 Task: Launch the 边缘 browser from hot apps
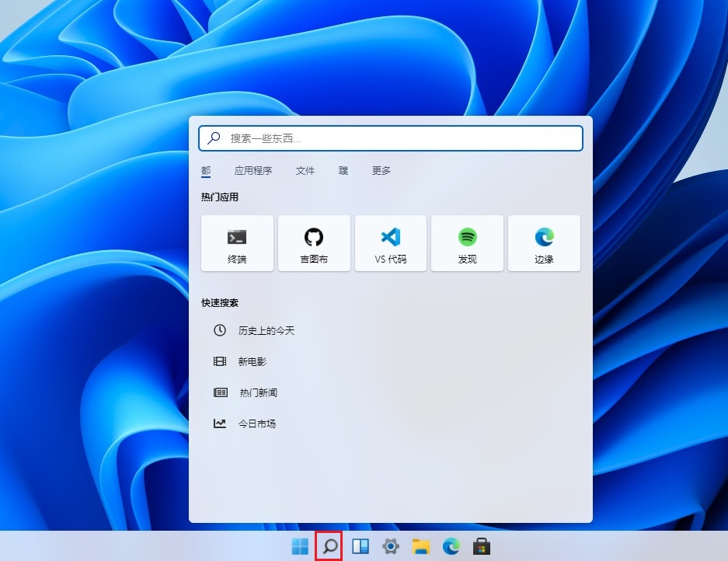[x=544, y=242]
